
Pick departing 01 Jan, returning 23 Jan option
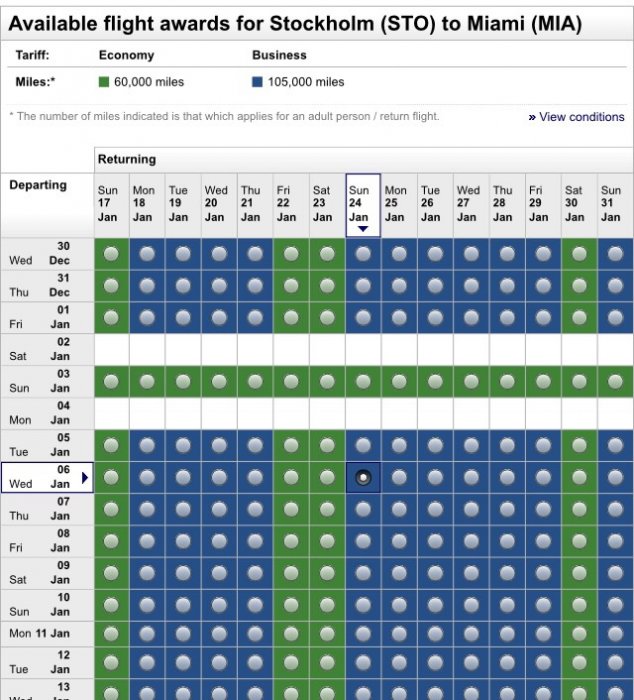[x=327, y=318]
